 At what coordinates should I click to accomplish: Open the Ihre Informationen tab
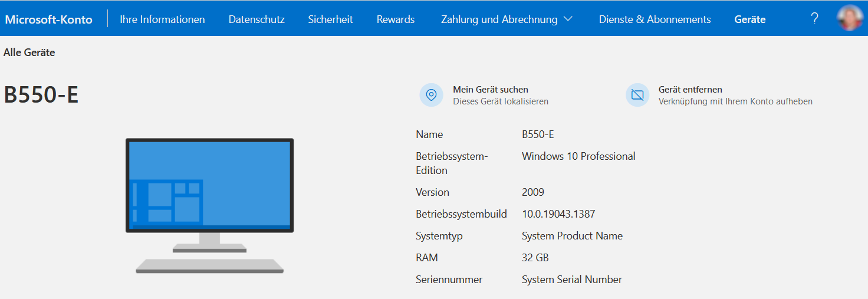[x=162, y=19]
